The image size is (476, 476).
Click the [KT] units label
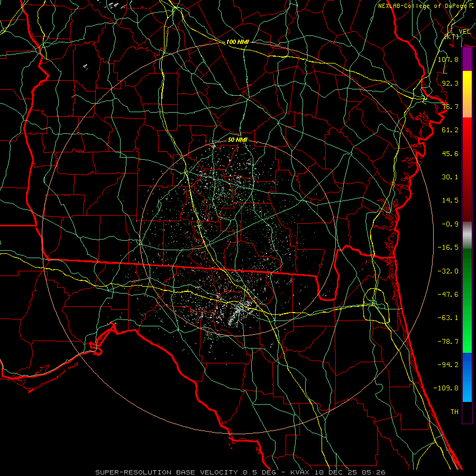[452, 36]
